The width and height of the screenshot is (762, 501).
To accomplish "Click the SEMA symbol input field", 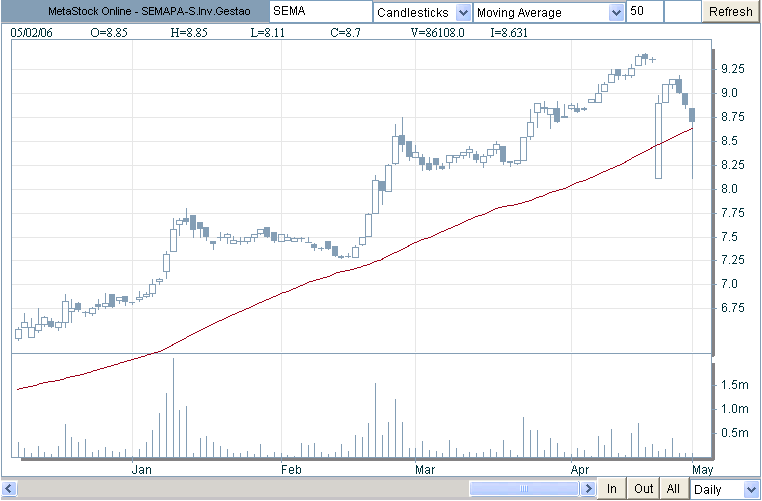I will 321,11.
